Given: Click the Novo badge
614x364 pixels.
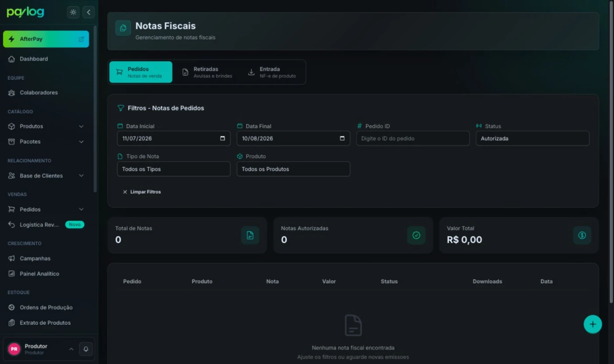Looking at the screenshot, I should coord(75,225).
